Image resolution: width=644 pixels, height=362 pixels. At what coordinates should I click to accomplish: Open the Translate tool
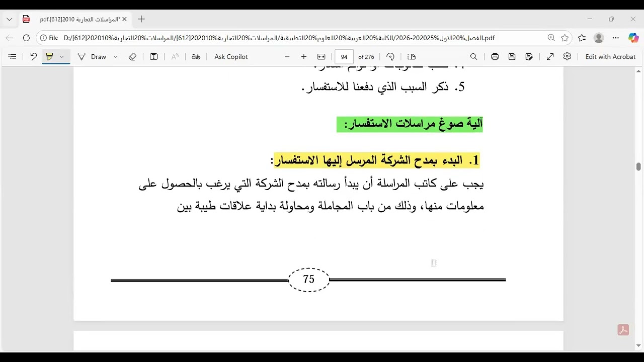point(196,57)
